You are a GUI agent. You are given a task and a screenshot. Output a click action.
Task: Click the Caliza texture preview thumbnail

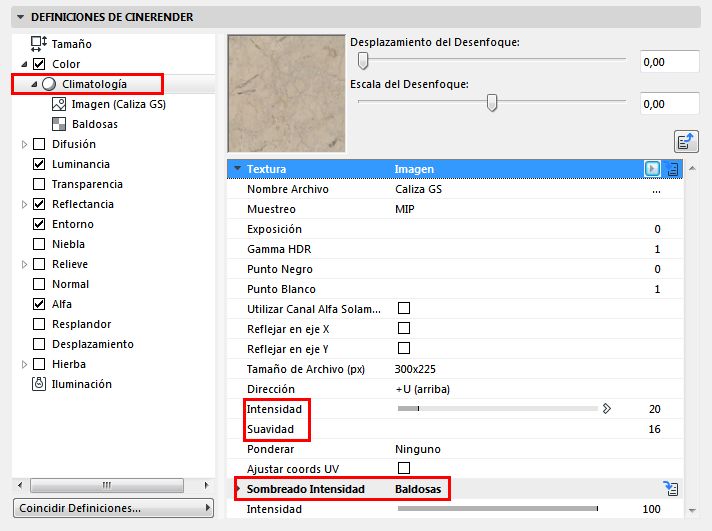click(x=287, y=94)
